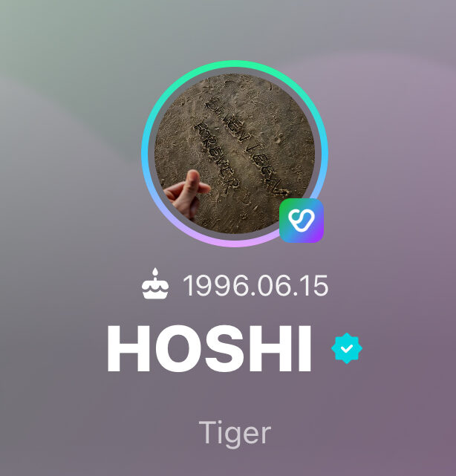456x476 pixels.
Task: Click the candle atop the cake icon
Action: tap(155, 273)
